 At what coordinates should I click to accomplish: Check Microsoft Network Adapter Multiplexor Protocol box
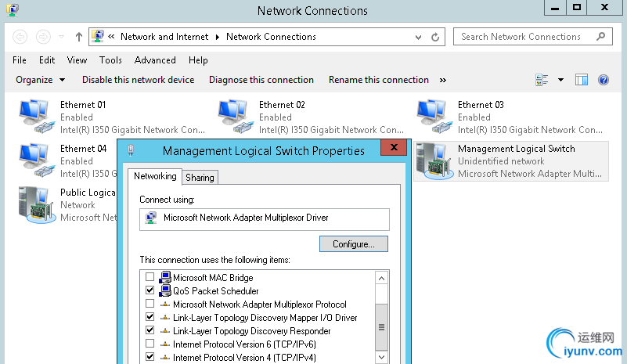(x=150, y=304)
